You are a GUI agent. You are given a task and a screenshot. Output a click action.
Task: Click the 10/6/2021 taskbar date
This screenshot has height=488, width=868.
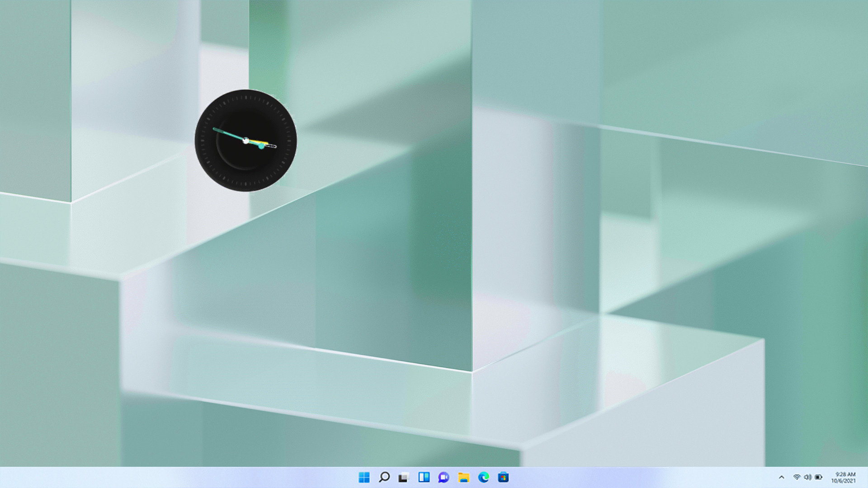(843, 481)
